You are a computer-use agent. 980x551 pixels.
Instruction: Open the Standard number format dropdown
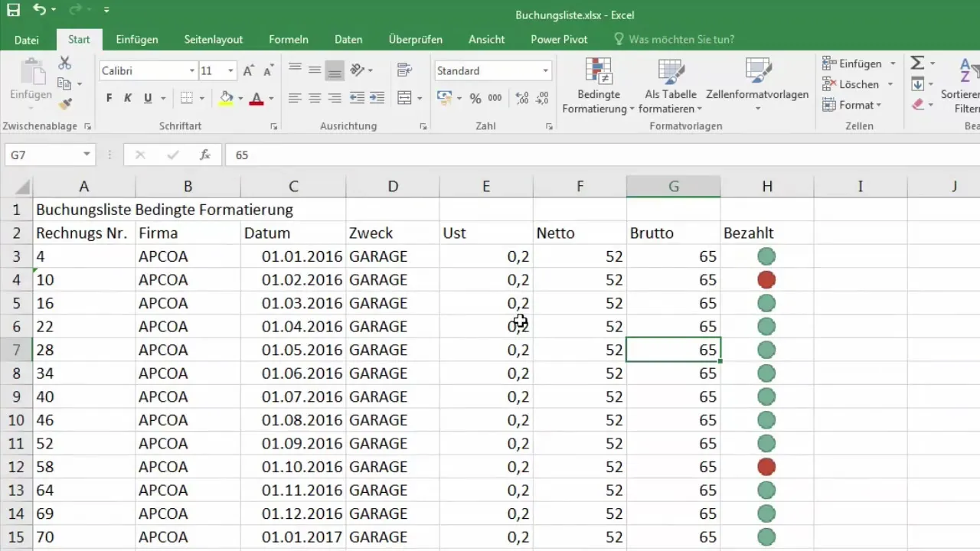[546, 70]
